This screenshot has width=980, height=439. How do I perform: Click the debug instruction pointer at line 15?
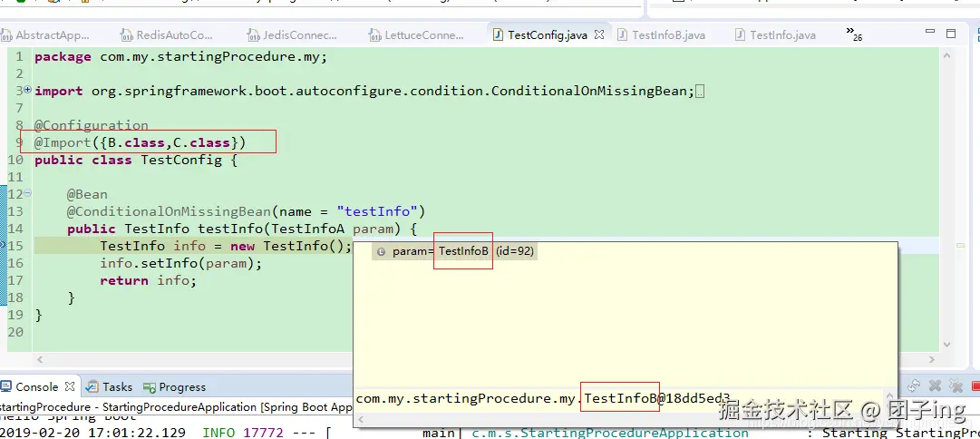click(3, 245)
